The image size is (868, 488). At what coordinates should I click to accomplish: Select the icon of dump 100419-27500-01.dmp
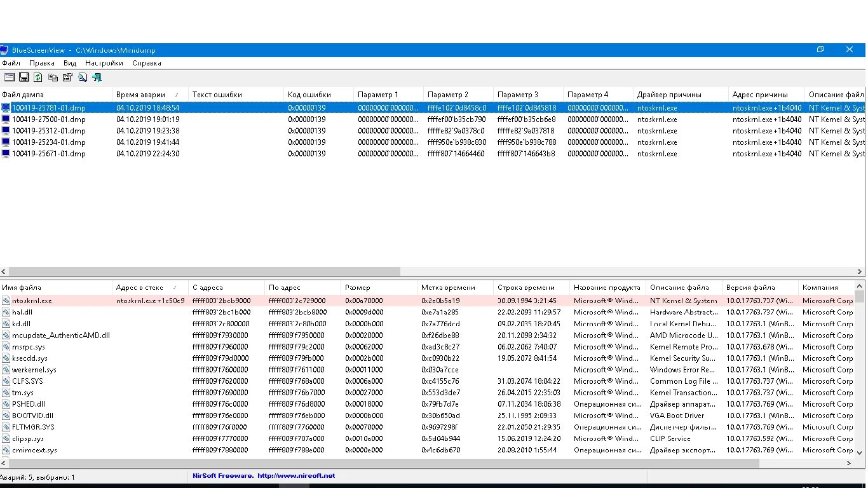click(x=6, y=119)
